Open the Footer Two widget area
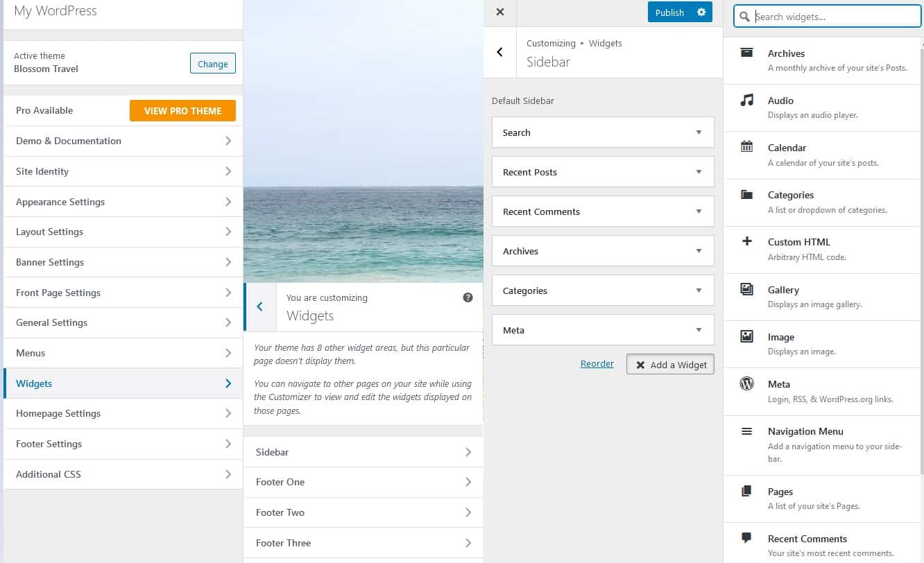Viewport: 924px width, 563px height. (363, 512)
